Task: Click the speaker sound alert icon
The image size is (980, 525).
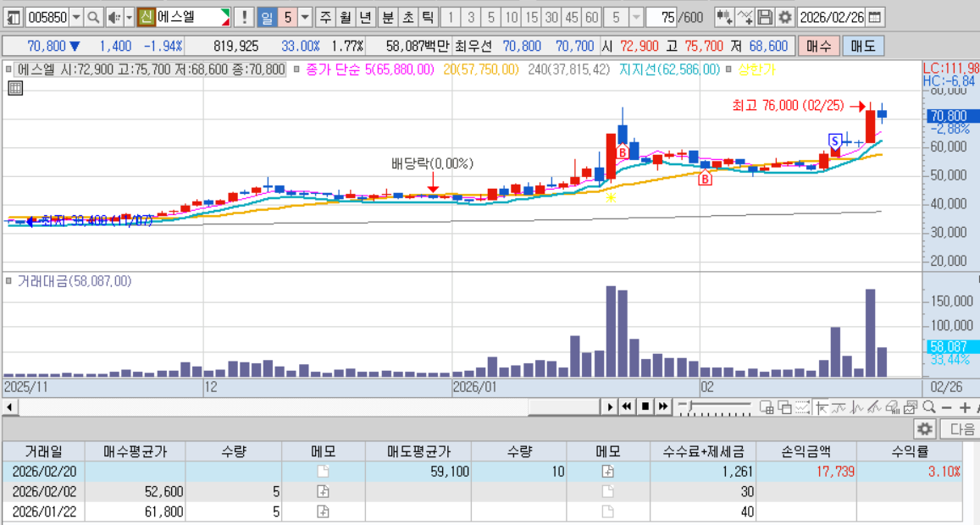Action: coord(114,18)
